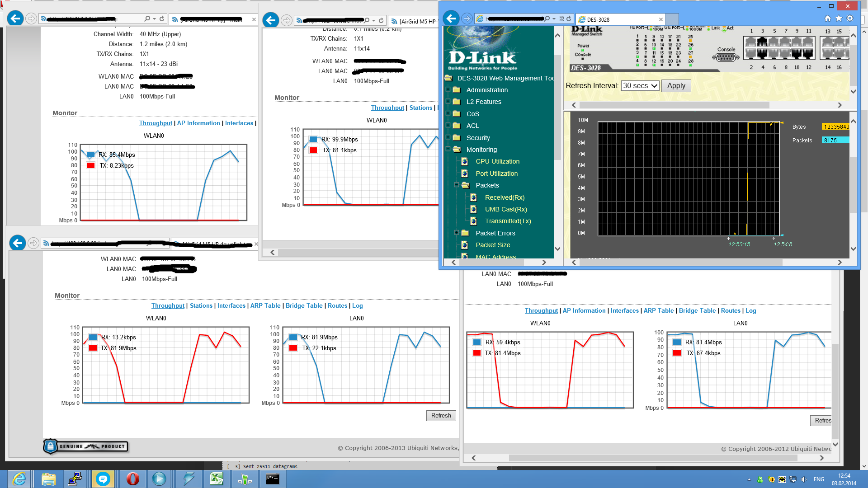Image resolution: width=868 pixels, height=488 pixels.
Task: Click the Packet Size page icon
Action: 464,245
